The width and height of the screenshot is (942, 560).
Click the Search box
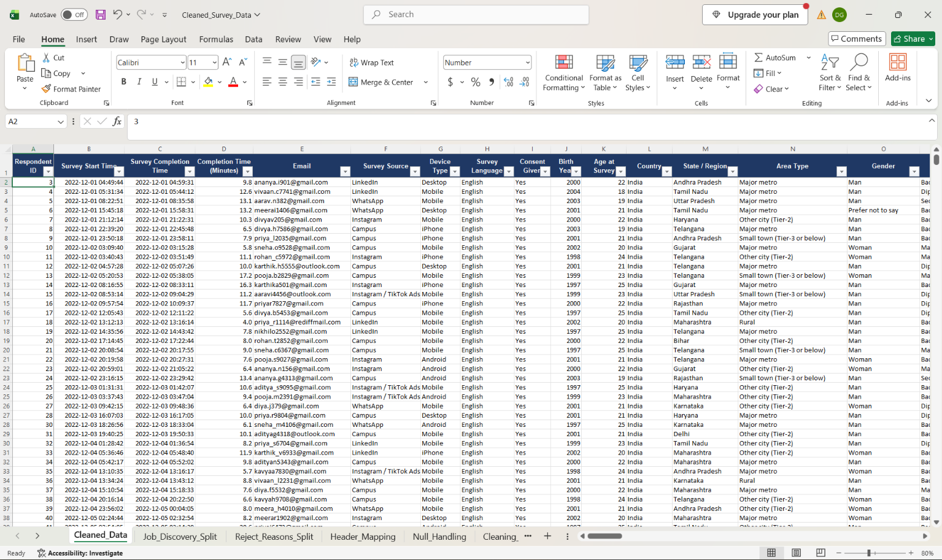pyautogui.click(x=476, y=15)
